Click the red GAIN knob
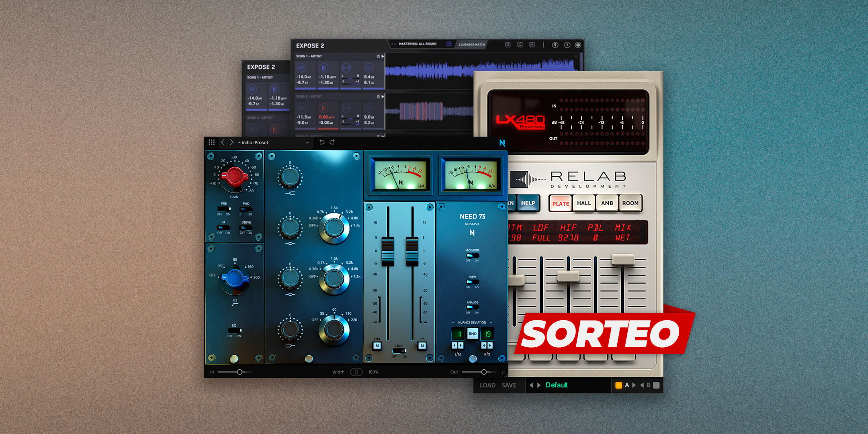The height and width of the screenshot is (434, 868). coord(234,176)
